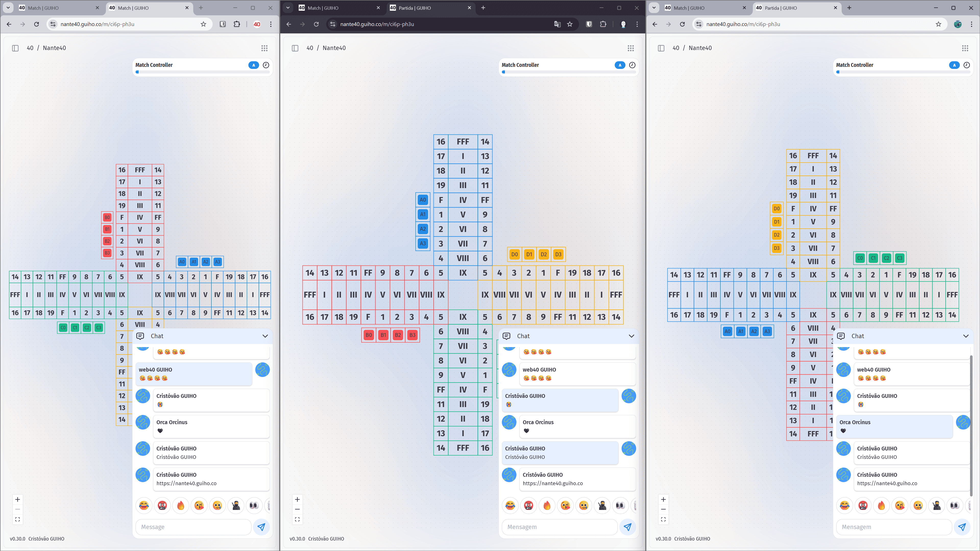
Task: Click the zoom-in plus in middle window
Action: pyautogui.click(x=297, y=499)
